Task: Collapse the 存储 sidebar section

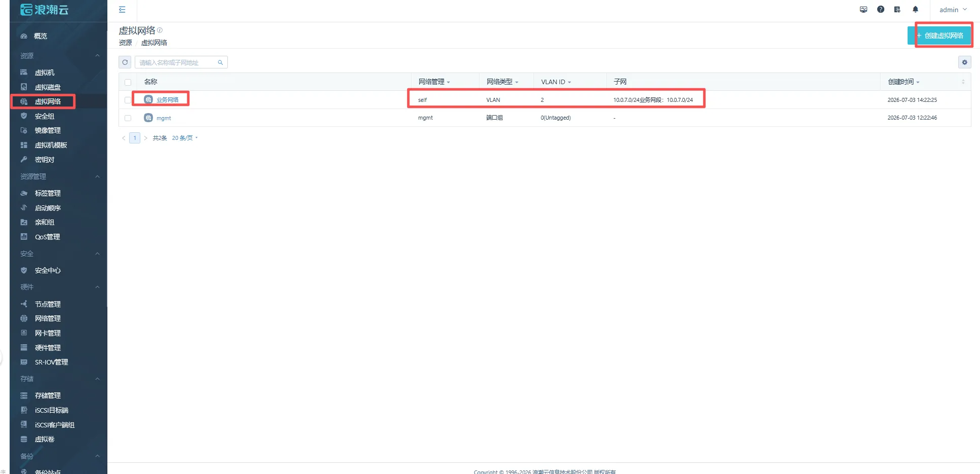Action: [97, 379]
